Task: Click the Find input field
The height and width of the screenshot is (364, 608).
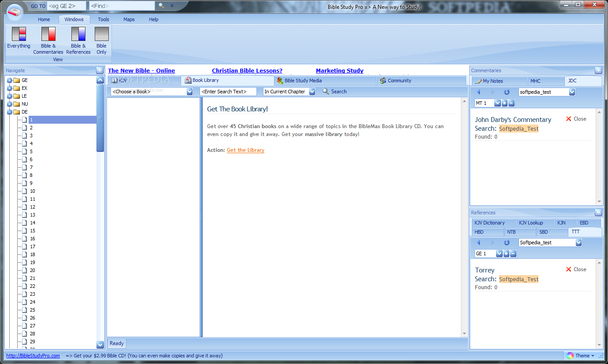Action: [122, 6]
